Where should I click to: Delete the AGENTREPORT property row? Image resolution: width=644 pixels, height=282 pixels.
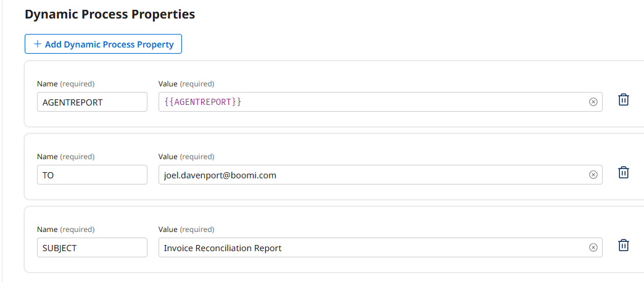(x=623, y=100)
